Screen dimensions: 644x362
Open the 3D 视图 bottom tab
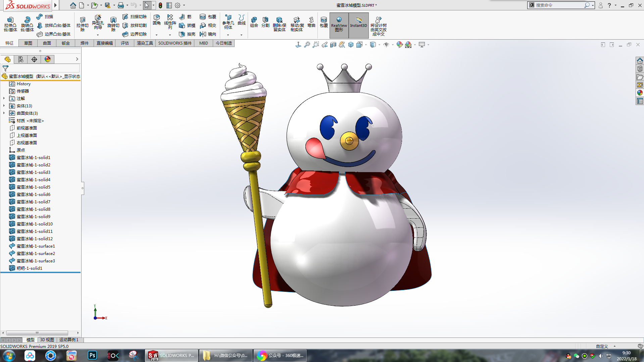[x=47, y=340]
